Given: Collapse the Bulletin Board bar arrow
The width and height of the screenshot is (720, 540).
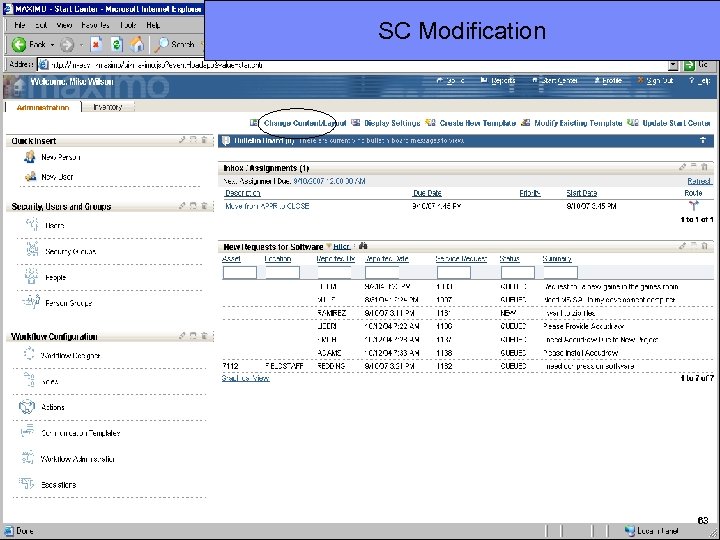Looking at the screenshot, I should [703, 141].
